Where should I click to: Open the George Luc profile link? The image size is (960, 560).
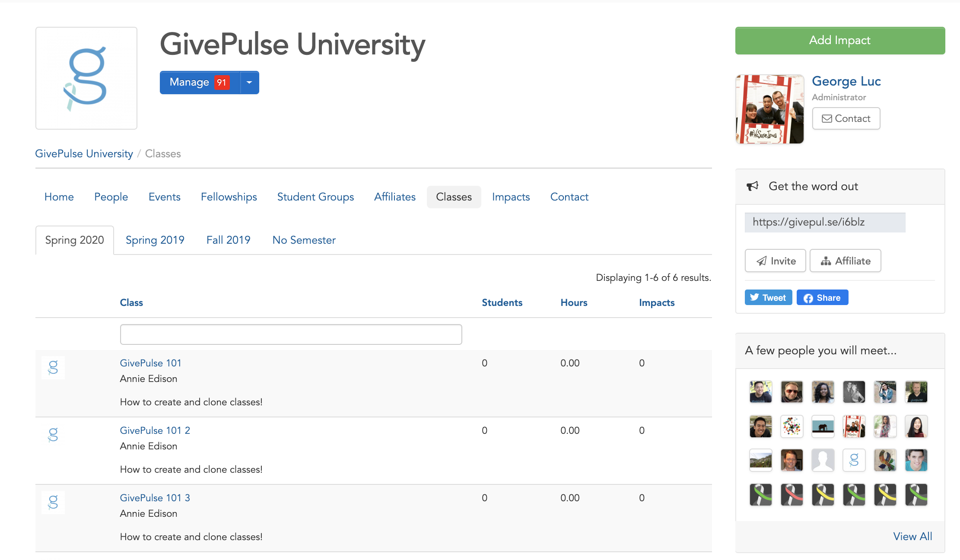click(846, 81)
